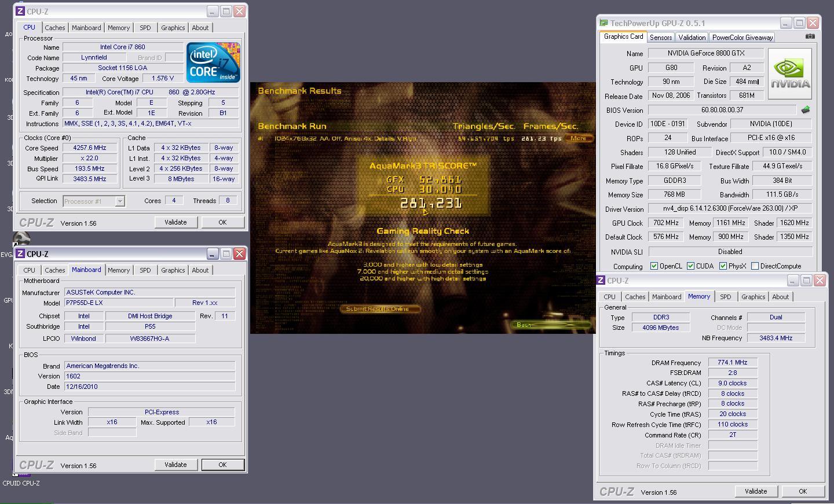This screenshot has height=504, width=834.
Task: Click the Intel Core i7 logo in CPU-Z
Action: 213,62
